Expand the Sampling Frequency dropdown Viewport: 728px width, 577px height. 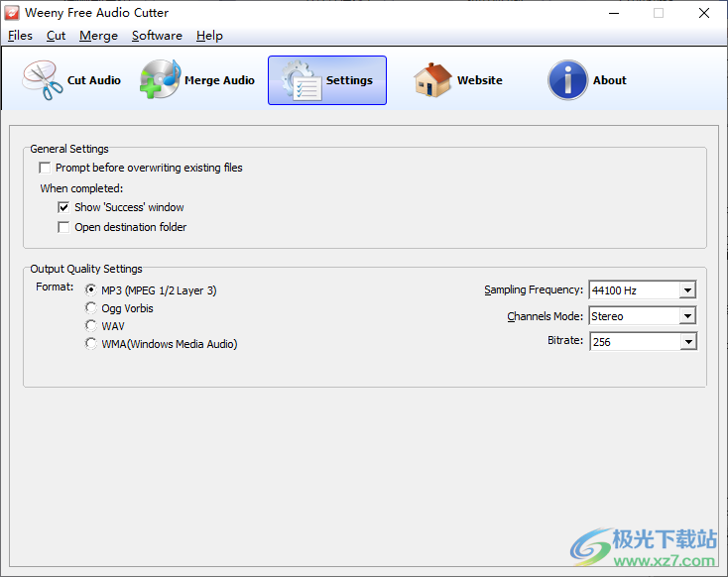(687, 290)
